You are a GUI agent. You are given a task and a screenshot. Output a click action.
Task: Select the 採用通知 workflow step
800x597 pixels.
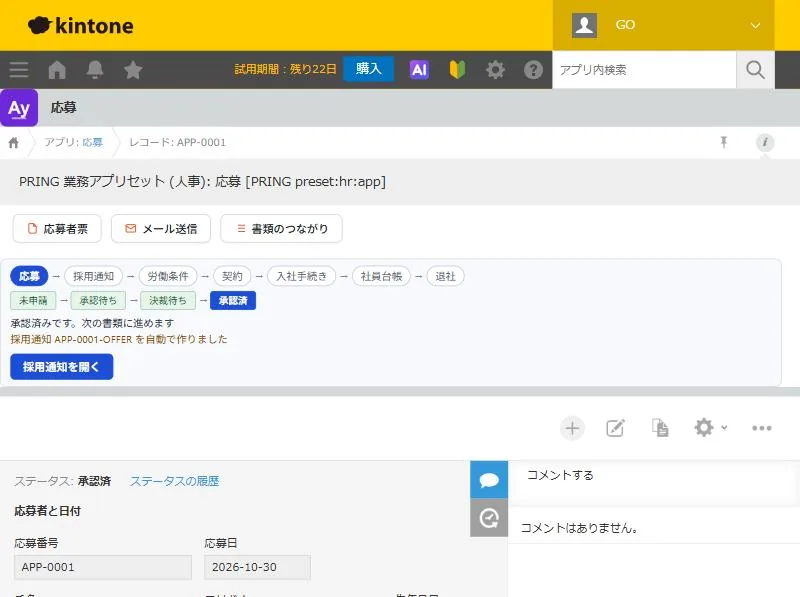93,276
